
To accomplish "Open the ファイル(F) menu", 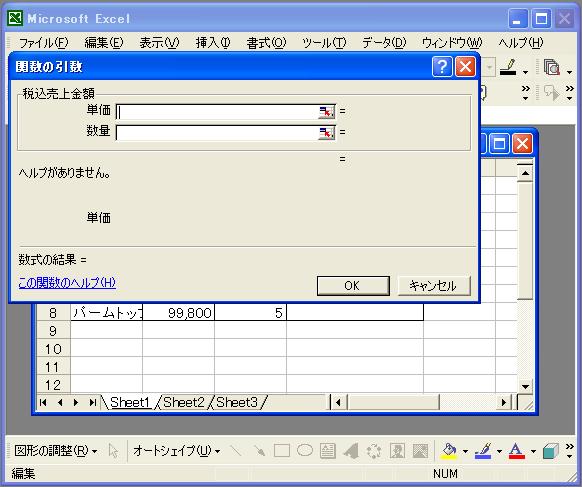I will tap(43, 43).
